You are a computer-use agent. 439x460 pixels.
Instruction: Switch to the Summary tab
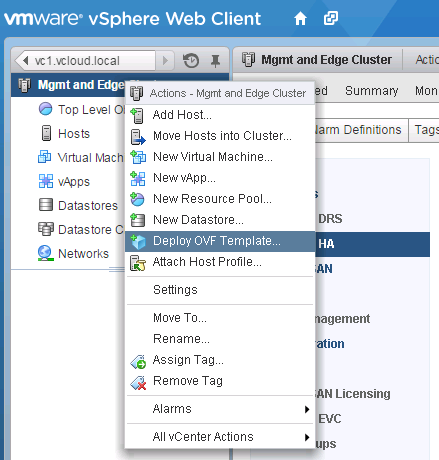371,91
